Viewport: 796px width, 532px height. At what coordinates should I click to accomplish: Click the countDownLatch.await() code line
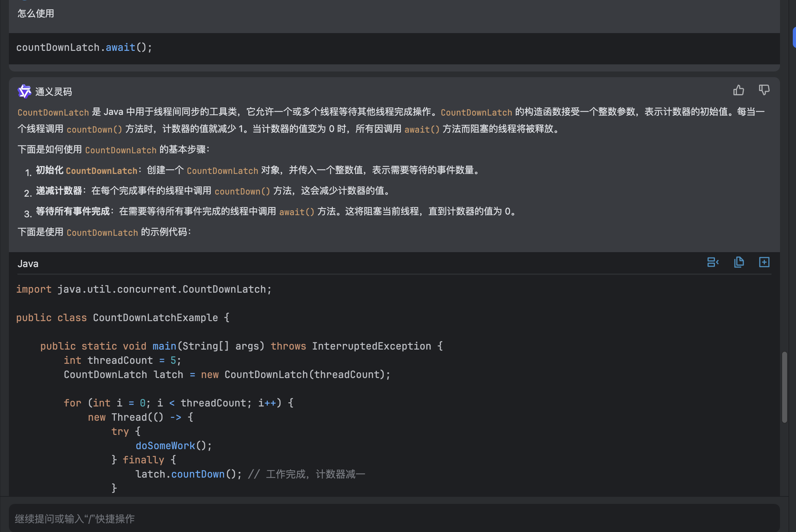[84, 47]
